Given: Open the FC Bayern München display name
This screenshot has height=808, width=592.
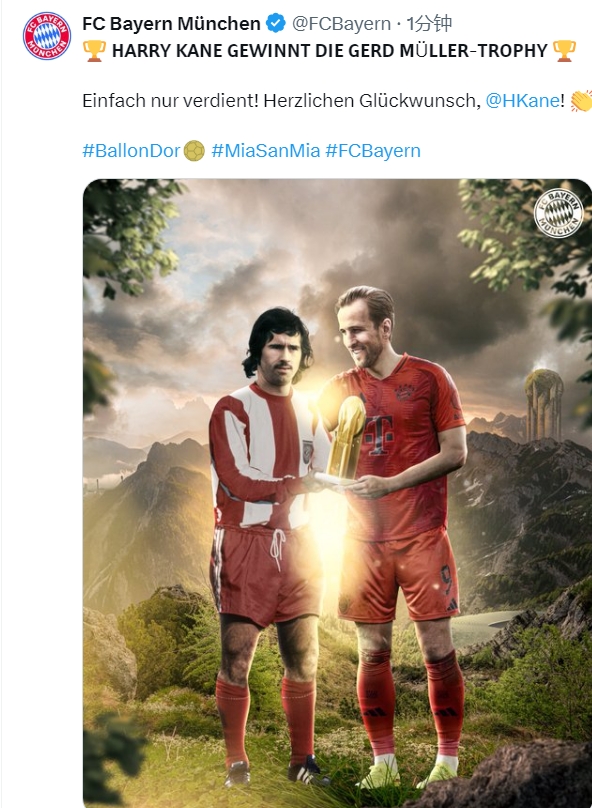Looking at the screenshot, I should click(172, 23).
